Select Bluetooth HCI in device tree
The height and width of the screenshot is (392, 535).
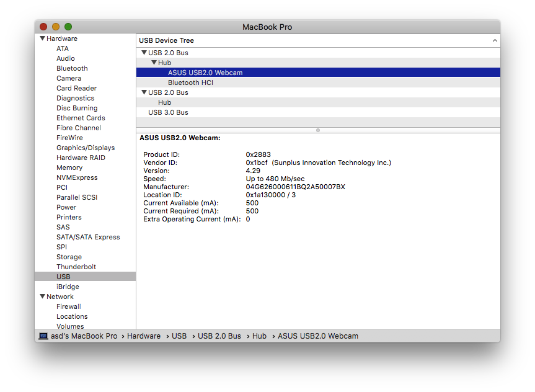coord(190,82)
